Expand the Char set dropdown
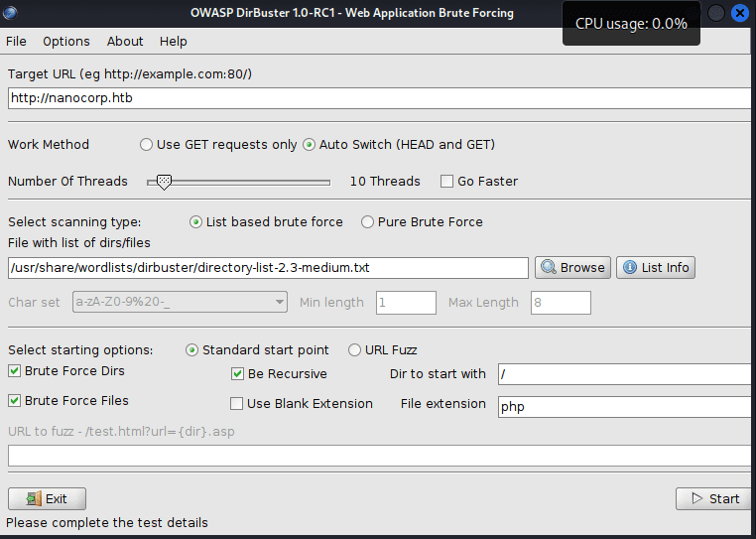 pyautogui.click(x=280, y=303)
